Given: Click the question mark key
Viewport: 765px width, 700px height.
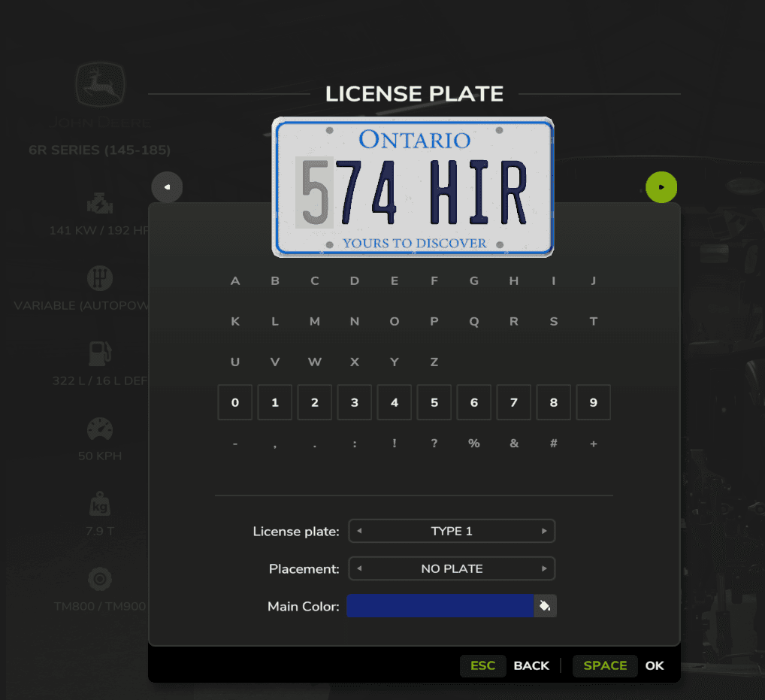Looking at the screenshot, I should pos(434,444).
